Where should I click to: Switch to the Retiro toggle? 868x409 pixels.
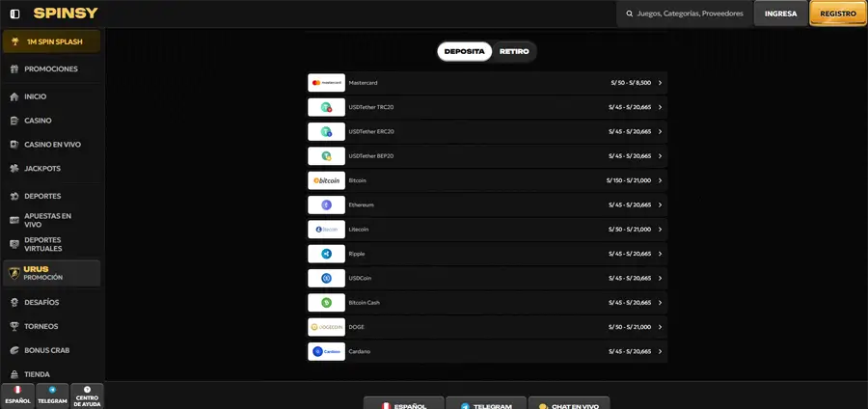514,51
